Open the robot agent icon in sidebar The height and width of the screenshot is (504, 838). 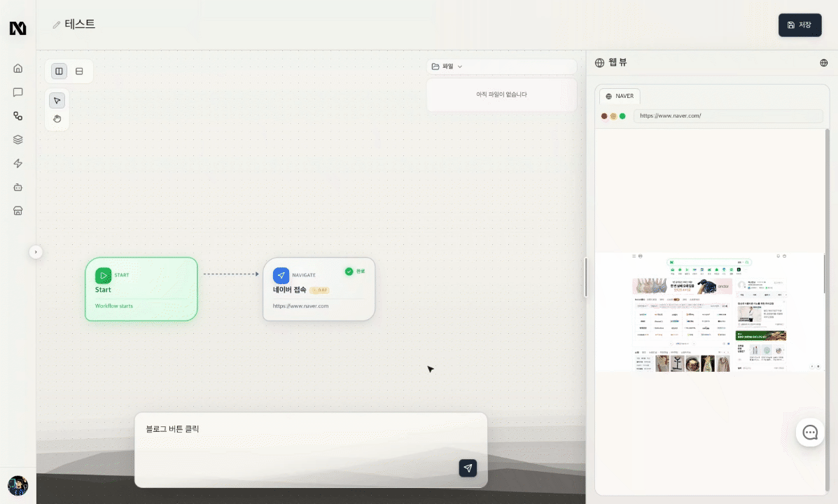(18, 188)
